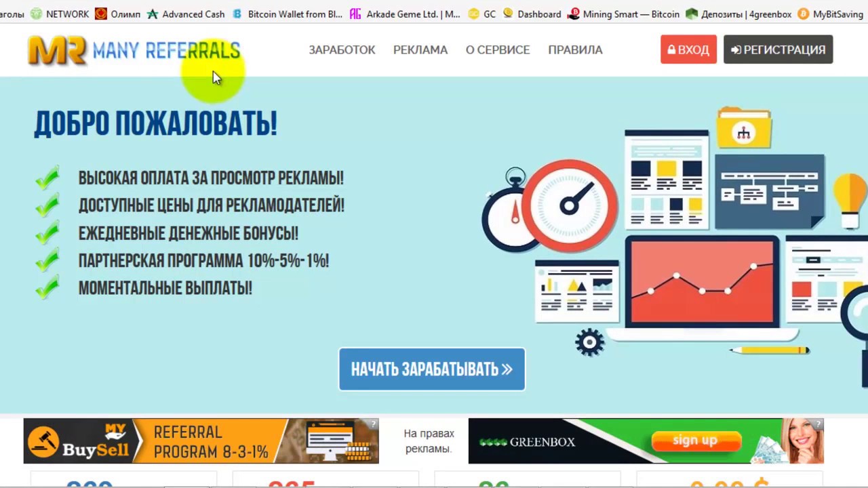Click the text Моментальные выплаты

[165, 288]
